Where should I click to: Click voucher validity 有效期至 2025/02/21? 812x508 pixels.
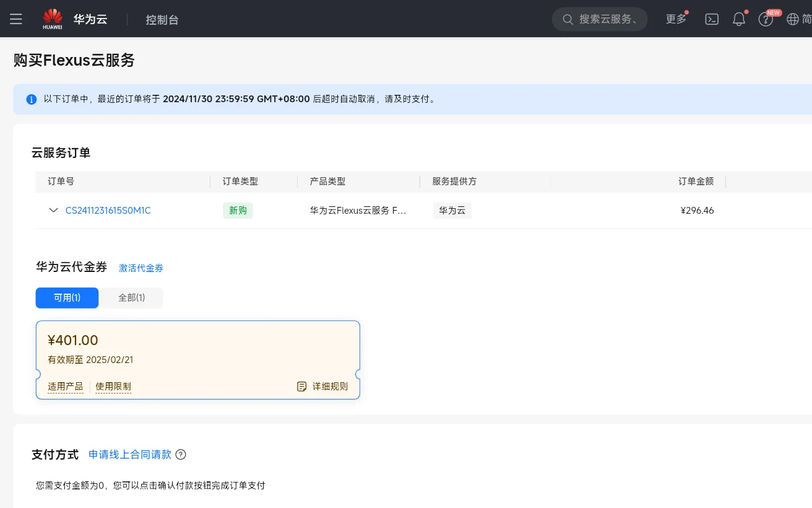pos(90,360)
